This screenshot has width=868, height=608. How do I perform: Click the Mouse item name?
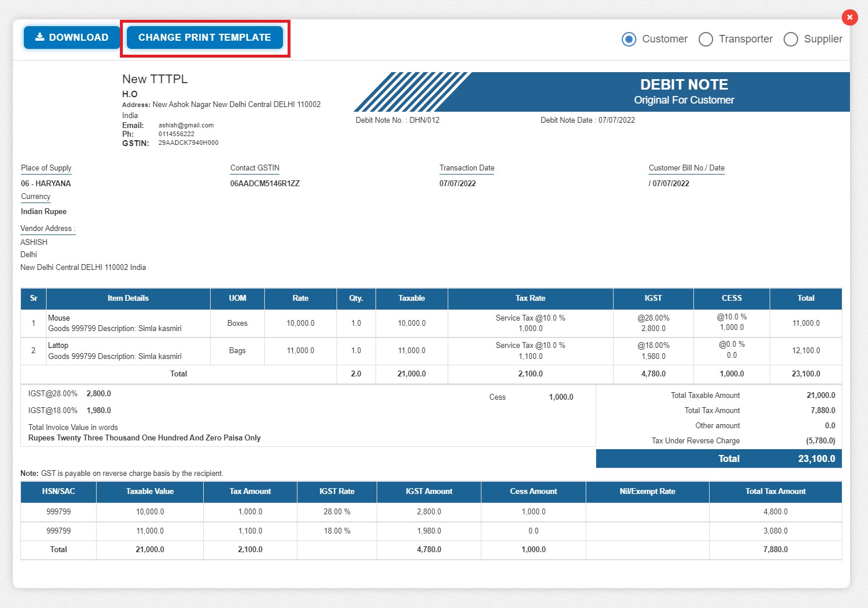pyautogui.click(x=59, y=318)
